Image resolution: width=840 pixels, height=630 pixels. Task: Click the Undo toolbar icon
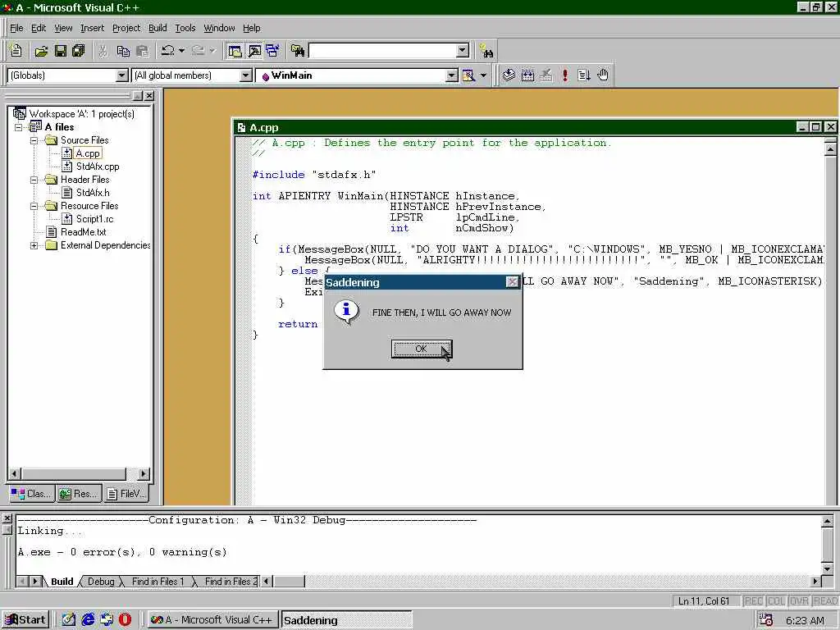coord(168,51)
